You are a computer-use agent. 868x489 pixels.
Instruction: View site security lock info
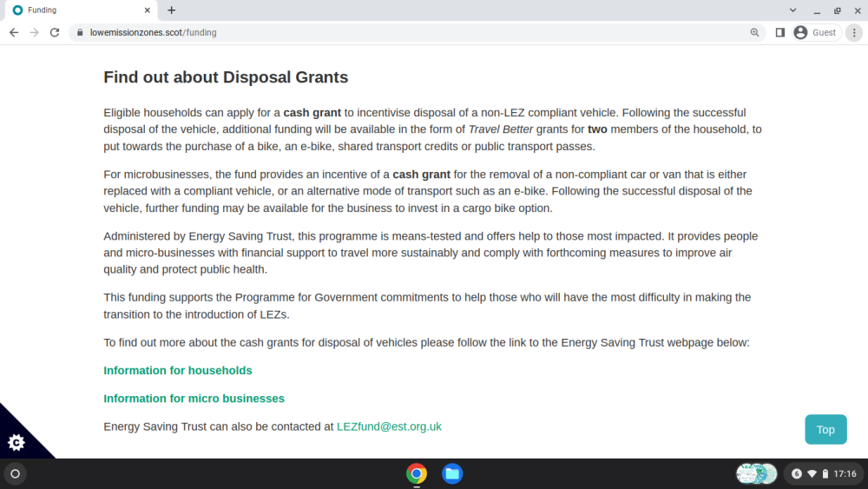pos(80,33)
